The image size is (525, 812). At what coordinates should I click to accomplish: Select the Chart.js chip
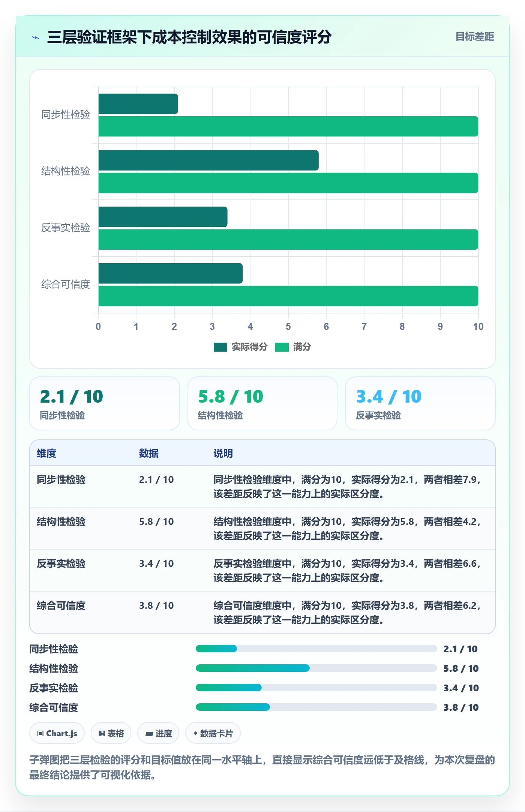coord(57,733)
